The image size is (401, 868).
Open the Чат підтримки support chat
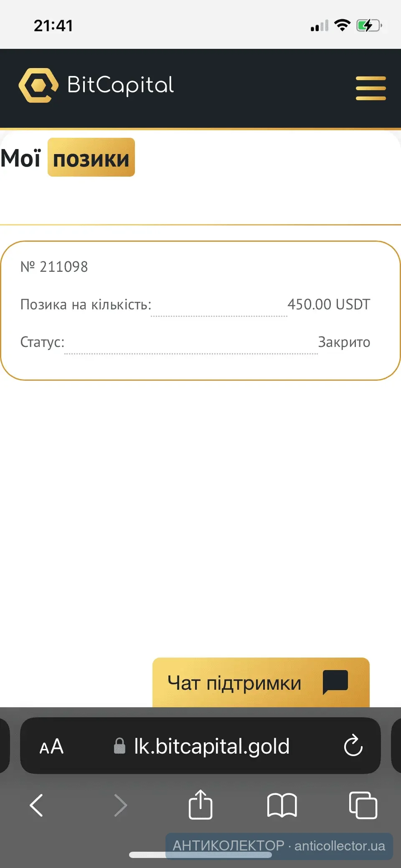235,683
